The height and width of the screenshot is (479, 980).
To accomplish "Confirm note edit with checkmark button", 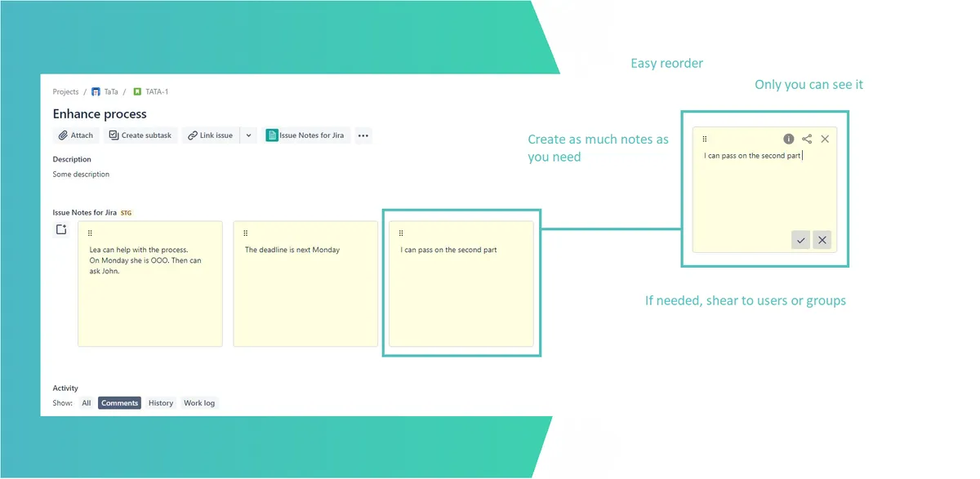I will (801, 240).
